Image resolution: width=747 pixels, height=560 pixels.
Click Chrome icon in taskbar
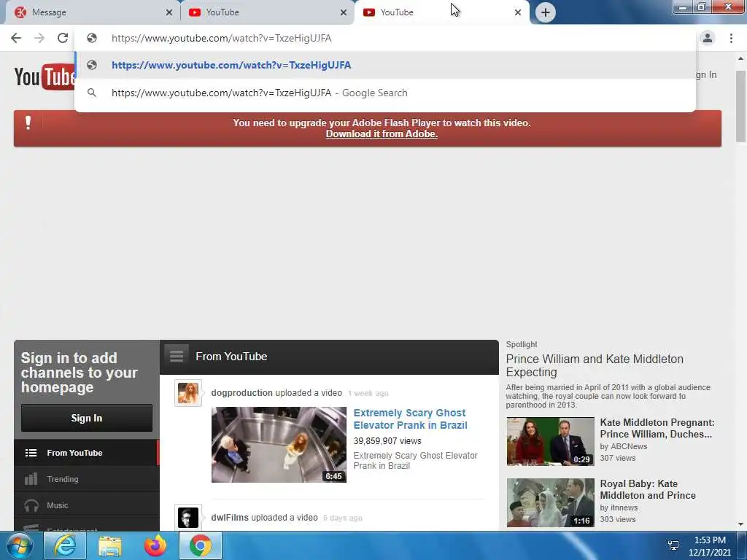201,545
